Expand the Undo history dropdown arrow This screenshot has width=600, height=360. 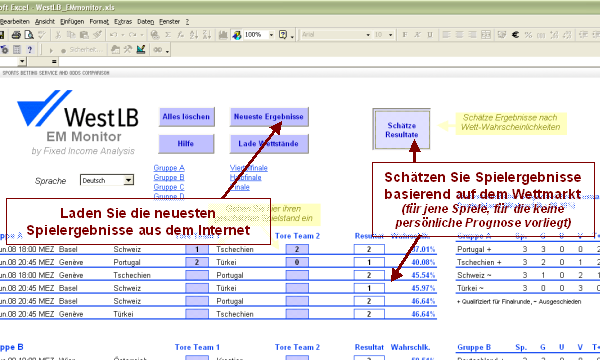coord(122,35)
